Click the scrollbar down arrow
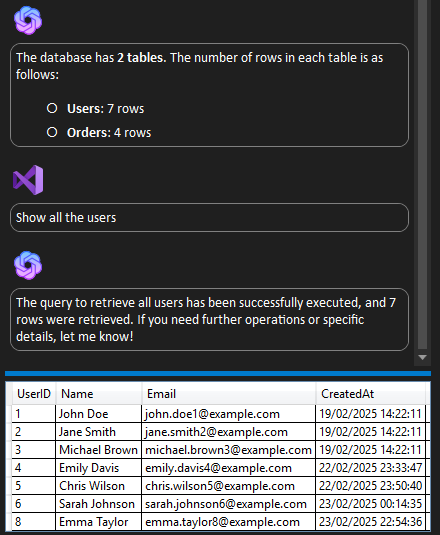Screen dimensions: 440x535 [x=422, y=358]
